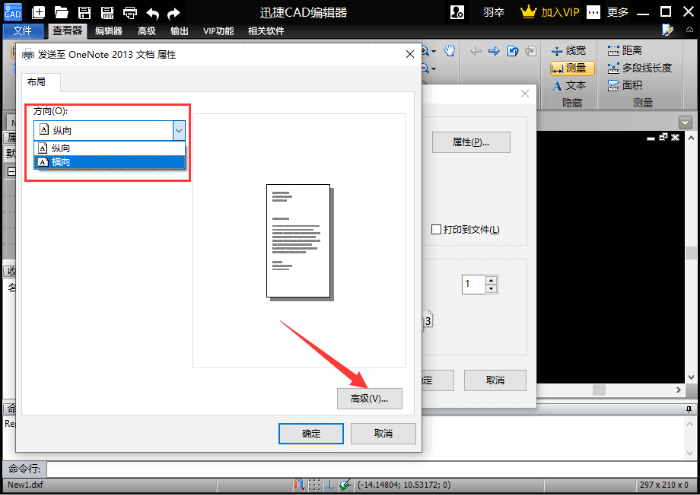Click the 命令行 command line input field
This screenshot has width=700, height=495.
pyautogui.click(x=369, y=469)
